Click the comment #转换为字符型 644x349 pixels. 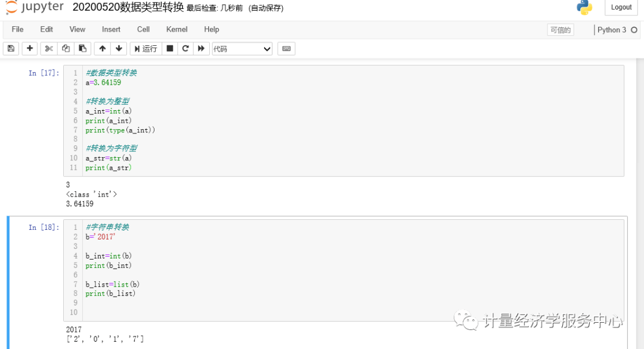point(111,148)
